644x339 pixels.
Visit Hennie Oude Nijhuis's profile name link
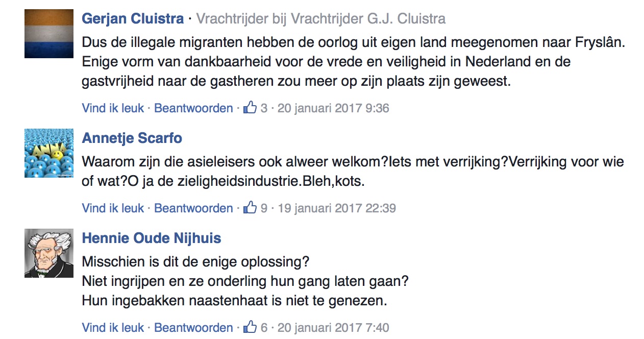point(152,238)
